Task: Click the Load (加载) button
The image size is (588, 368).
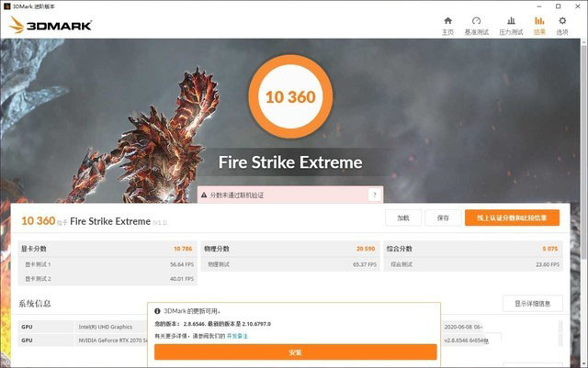Action: pos(403,217)
